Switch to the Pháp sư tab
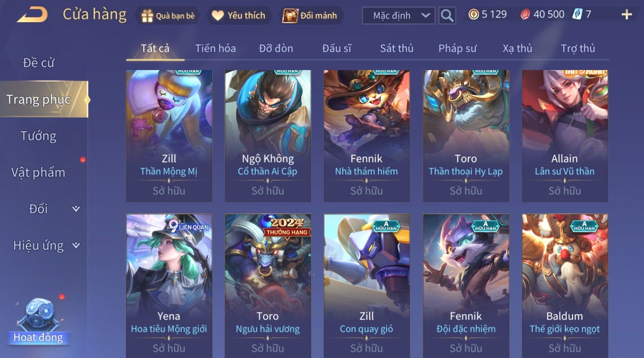 [x=457, y=48]
